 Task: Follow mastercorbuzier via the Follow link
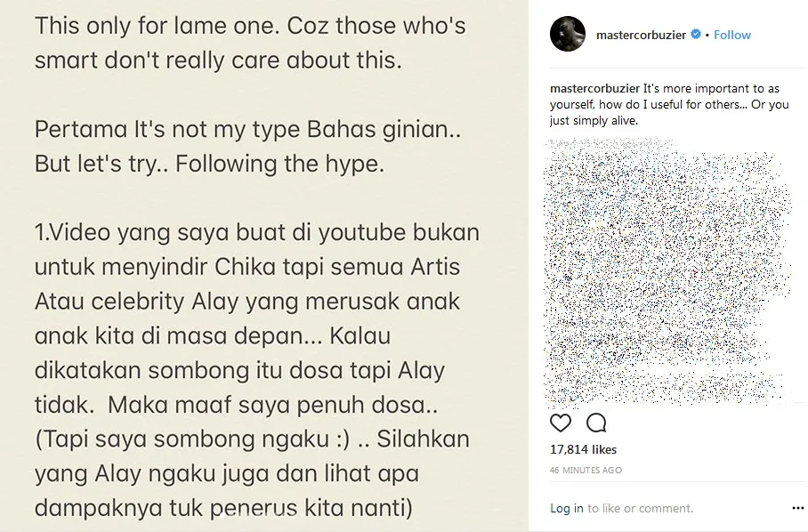732,35
